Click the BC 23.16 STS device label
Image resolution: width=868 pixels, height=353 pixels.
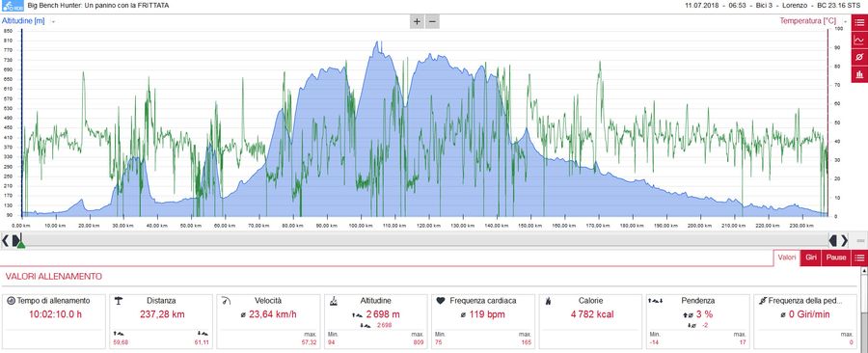(839, 6)
